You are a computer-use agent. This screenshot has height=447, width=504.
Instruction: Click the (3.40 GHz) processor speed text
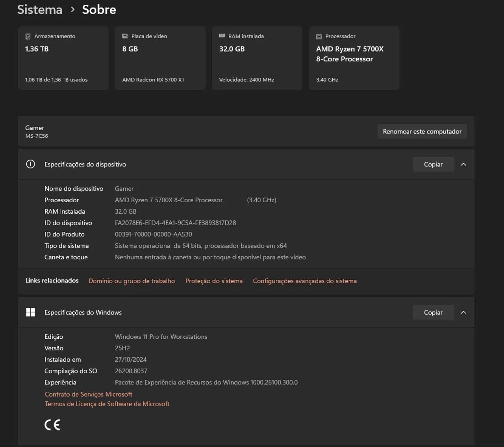click(x=261, y=200)
